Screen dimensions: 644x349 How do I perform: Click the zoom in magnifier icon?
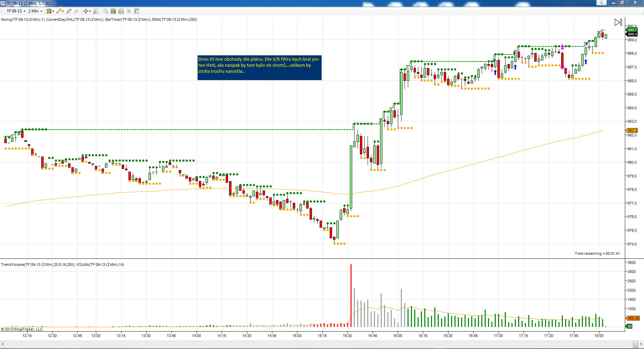coord(69,11)
